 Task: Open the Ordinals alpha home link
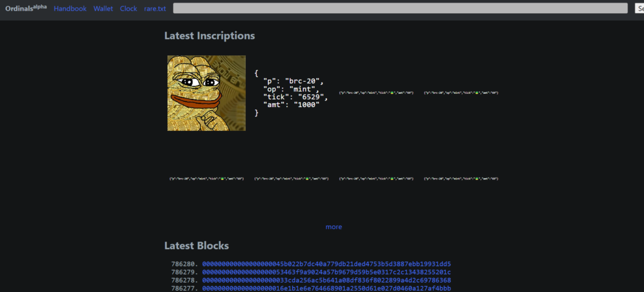(x=26, y=8)
